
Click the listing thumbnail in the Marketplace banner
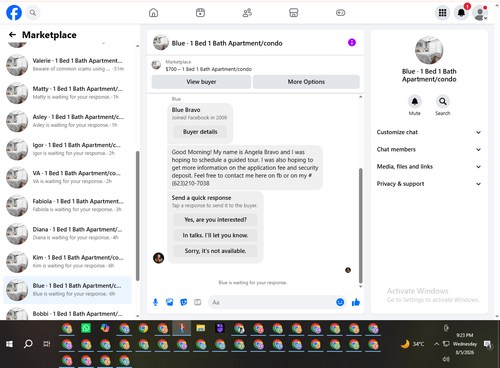(156, 65)
